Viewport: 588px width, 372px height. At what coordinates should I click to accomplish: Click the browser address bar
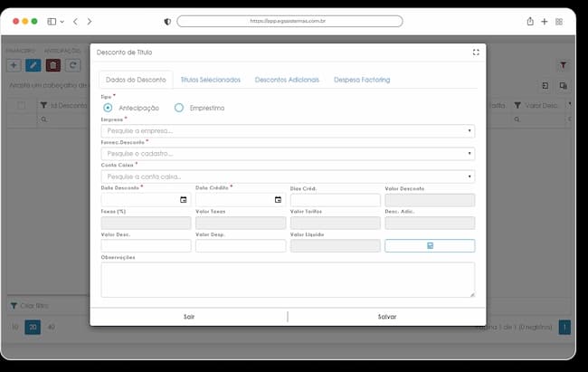click(289, 21)
